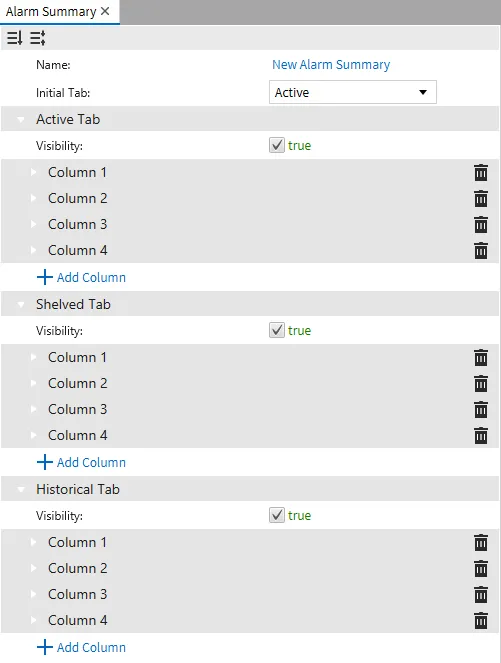The width and height of the screenshot is (501, 663).
Task: Toggle Active Tab visibility checkbox
Action: click(x=277, y=145)
